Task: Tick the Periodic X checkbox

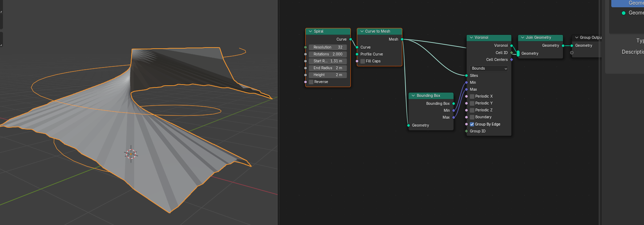Action: click(x=472, y=97)
